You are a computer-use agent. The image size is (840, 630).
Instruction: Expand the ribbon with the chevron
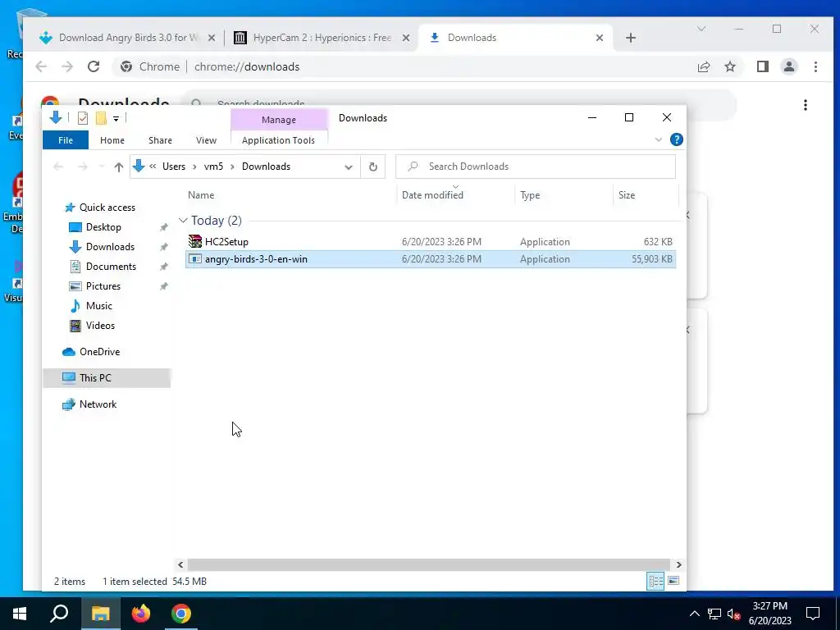(x=659, y=139)
